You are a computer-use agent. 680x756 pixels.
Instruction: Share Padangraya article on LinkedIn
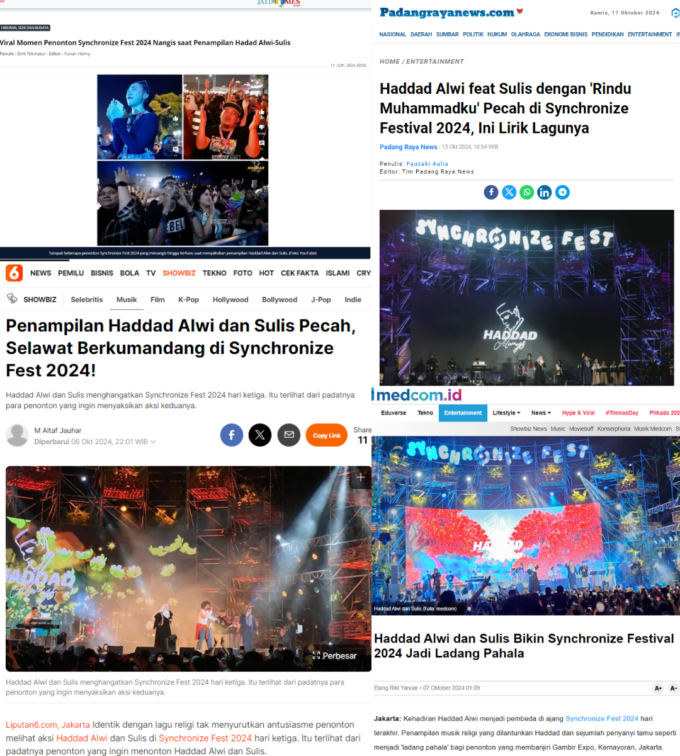544,192
